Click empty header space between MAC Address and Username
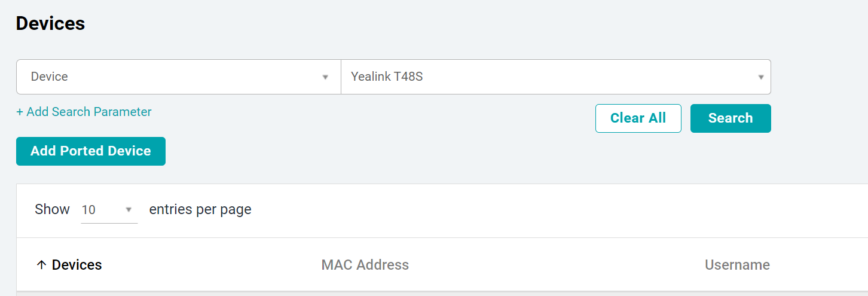This screenshot has height=296, width=868. point(556,265)
